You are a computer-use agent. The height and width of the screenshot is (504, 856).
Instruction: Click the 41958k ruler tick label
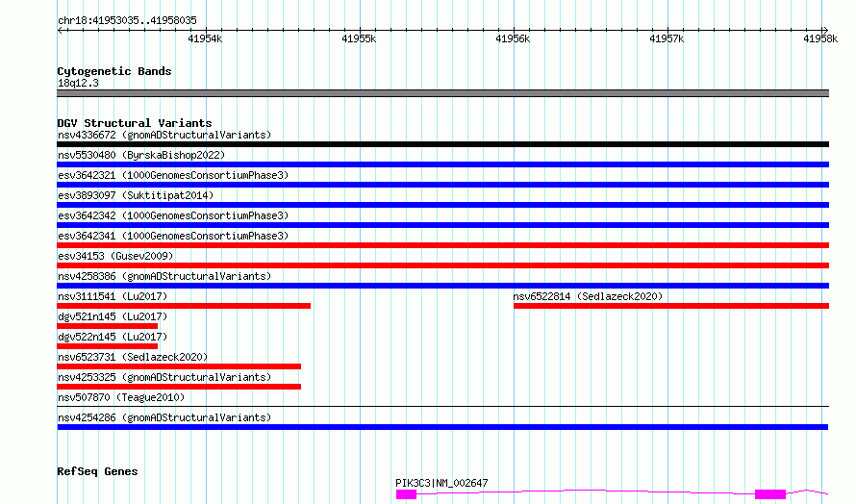[x=820, y=38]
